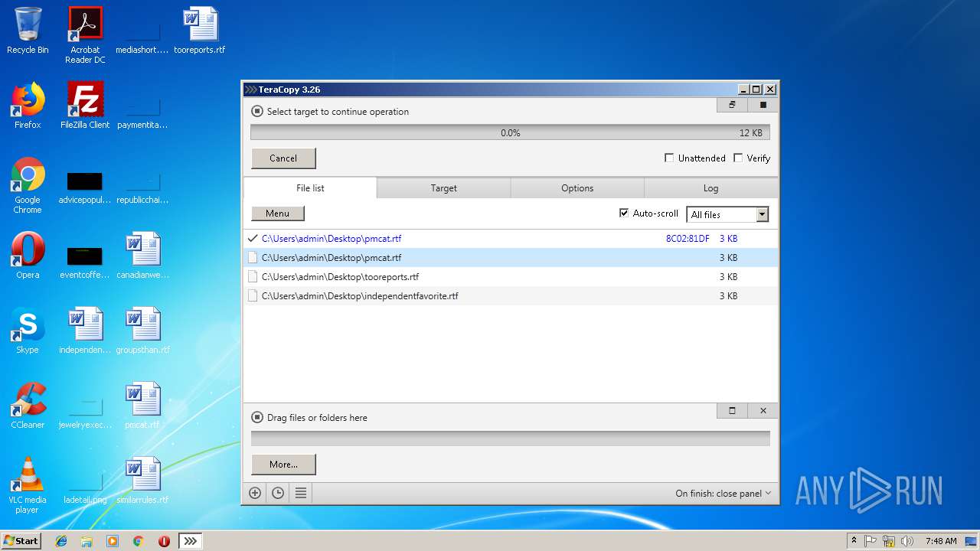The height and width of the screenshot is (551, 980).
Task: Click the list view lines icon
Action: point(301,494)
